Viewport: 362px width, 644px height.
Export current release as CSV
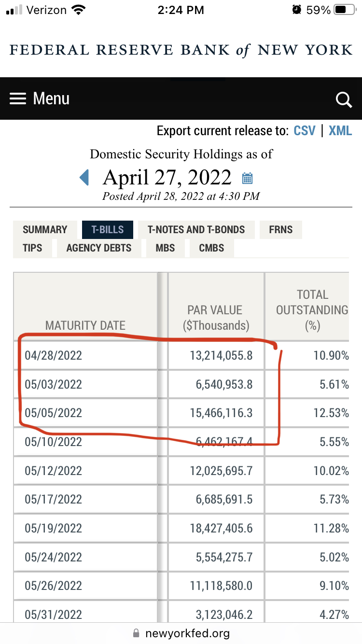pos(305,131)
